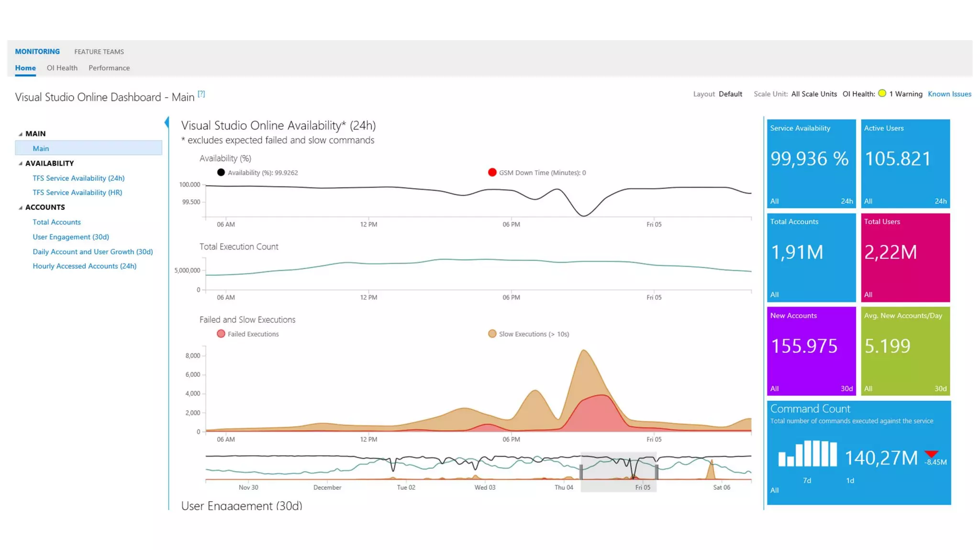Toggle the Failed Executions legend marker
This screenshot has height=550, width=980.
(221, 334)
